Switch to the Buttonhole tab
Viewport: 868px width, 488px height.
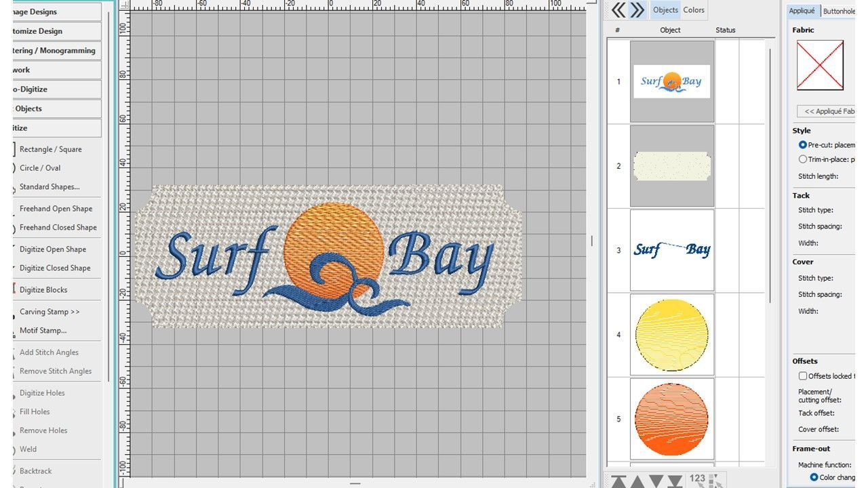click(840, 11)
